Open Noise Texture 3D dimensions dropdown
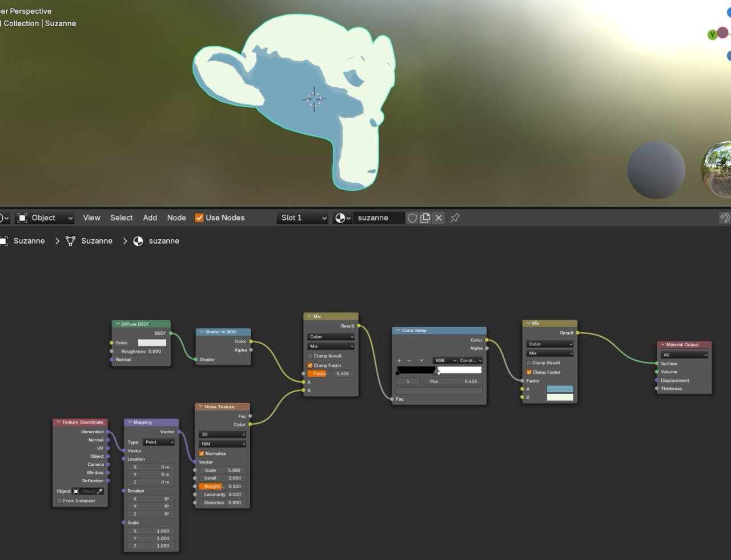731x560 pixels. [x=222, y=434]
